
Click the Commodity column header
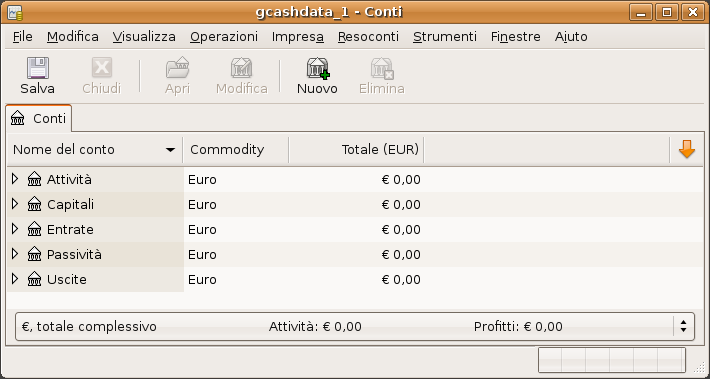click(235, 150)
